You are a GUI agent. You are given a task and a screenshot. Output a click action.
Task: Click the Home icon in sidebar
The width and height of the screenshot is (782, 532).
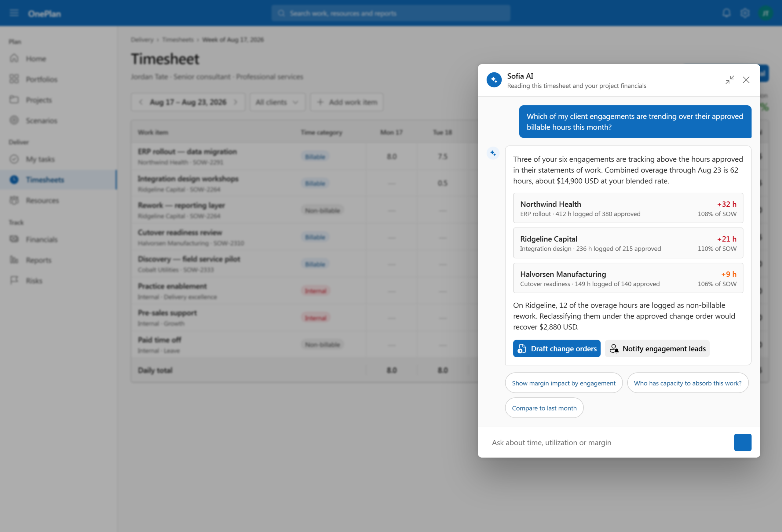point(14,58)
